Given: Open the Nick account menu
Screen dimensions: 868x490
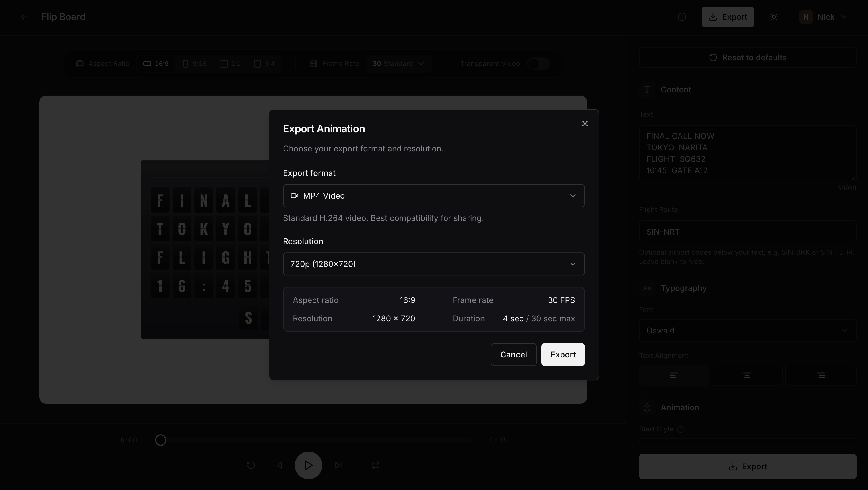Looking at the screenshot, I should click(x=824, y=17).
